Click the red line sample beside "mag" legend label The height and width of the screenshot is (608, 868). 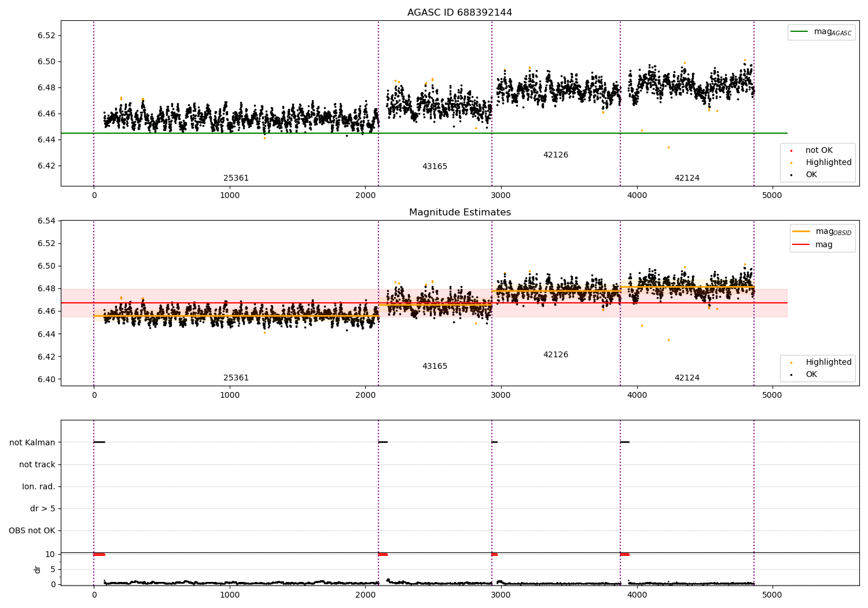[x=801, y=245]
